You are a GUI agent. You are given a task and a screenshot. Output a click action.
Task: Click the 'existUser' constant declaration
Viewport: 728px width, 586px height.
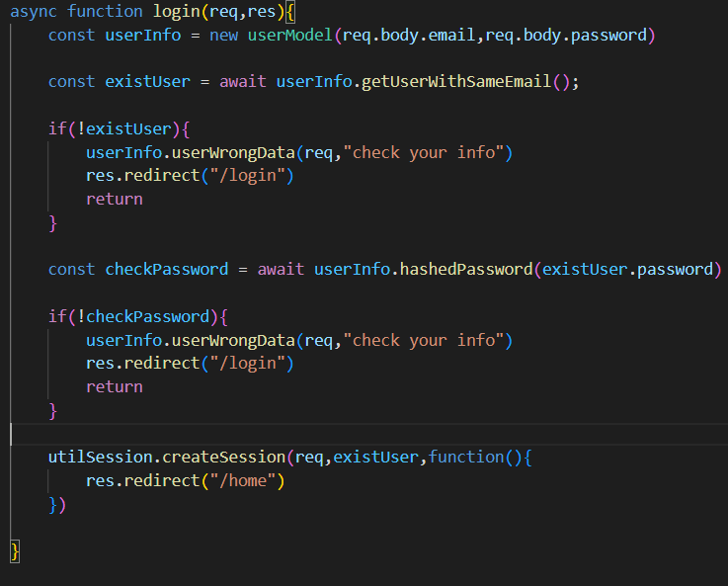147,82
